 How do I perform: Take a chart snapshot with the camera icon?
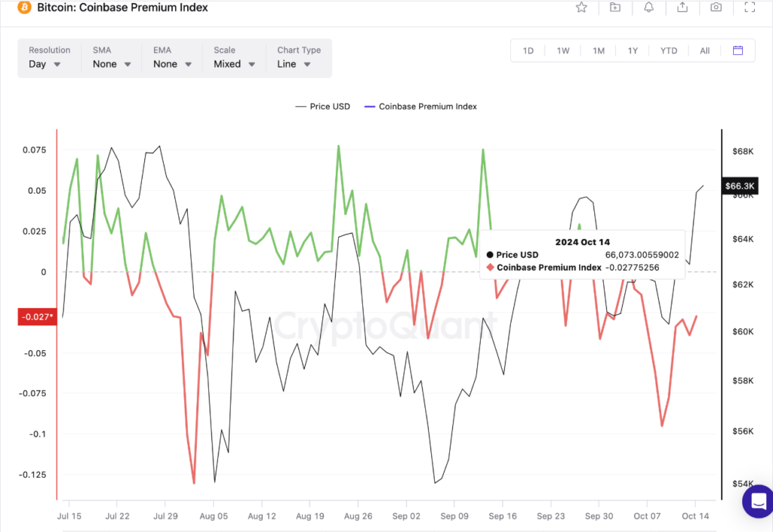(716, 8)
